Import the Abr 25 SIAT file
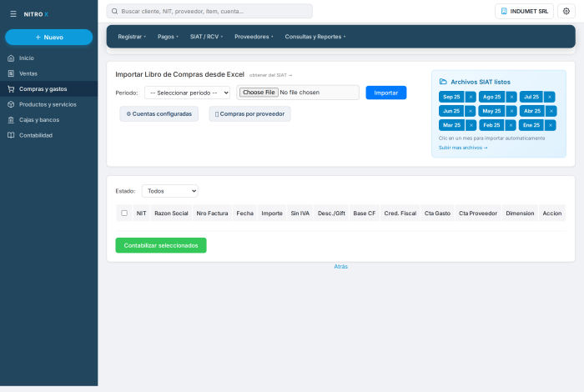 [532, 111]
